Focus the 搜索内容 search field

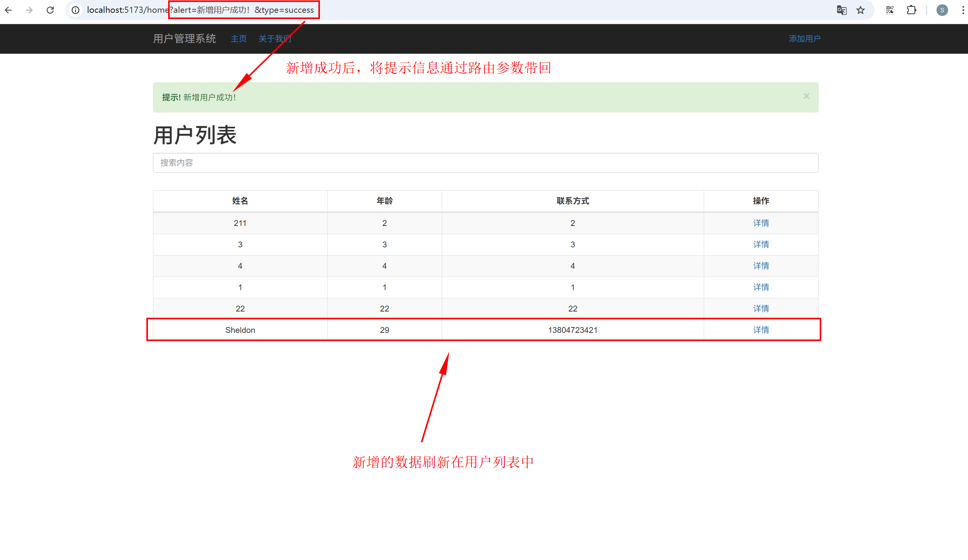485,163
